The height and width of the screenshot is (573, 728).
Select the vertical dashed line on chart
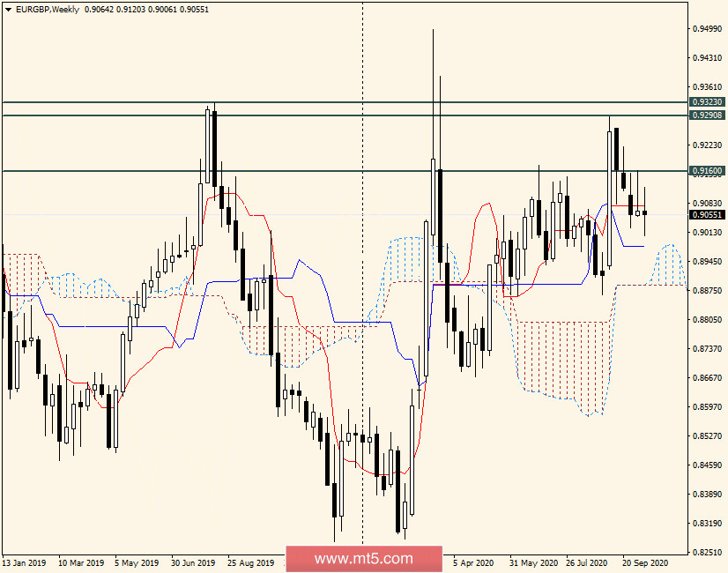pos(362,274)
